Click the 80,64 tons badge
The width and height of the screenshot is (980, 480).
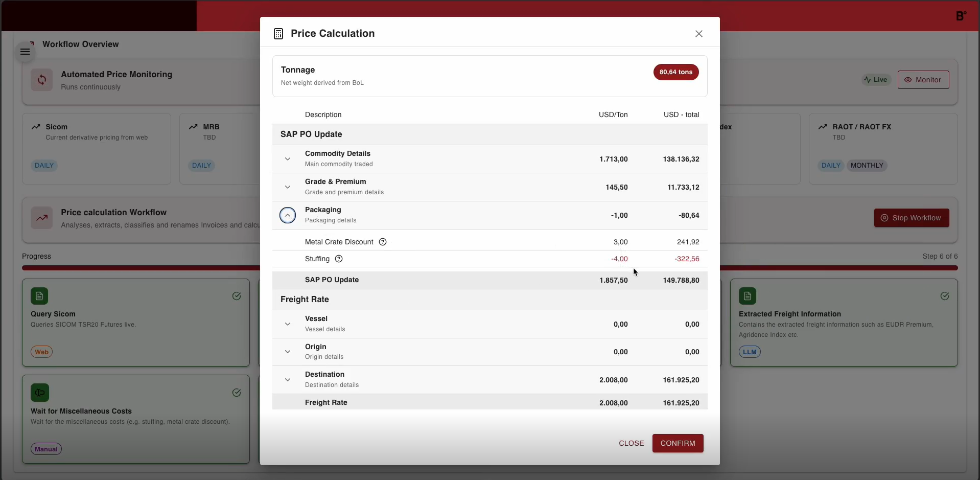[x=675, y=72]
